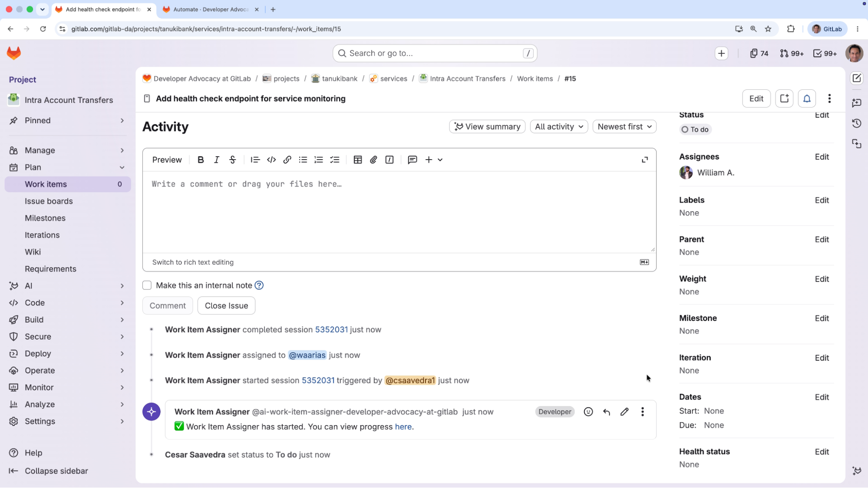Click the work item Edit button
This screenshot has height=488, width=868.
pos(756,99)
